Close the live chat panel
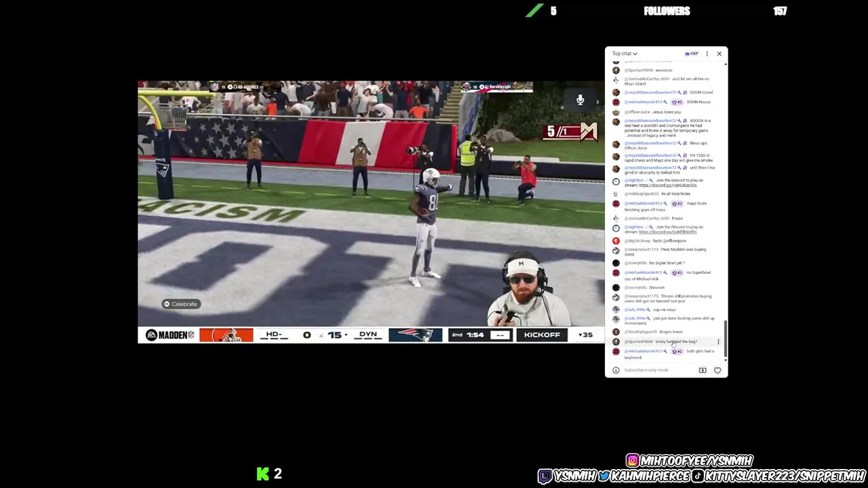The width and height of the screenshot is (868, 488). coord(719,54)
